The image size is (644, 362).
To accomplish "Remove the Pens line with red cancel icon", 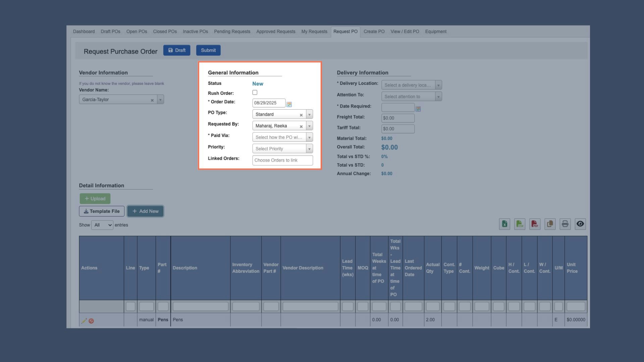I will pos(91,321).
